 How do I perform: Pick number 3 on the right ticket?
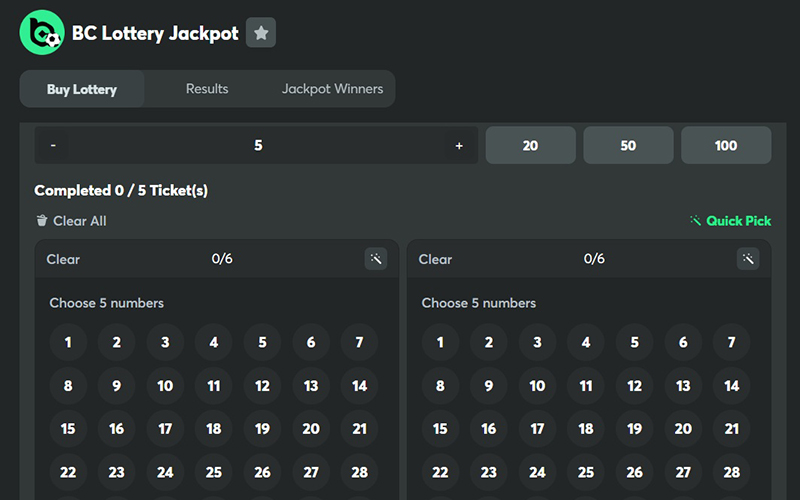tap(537, 342)
